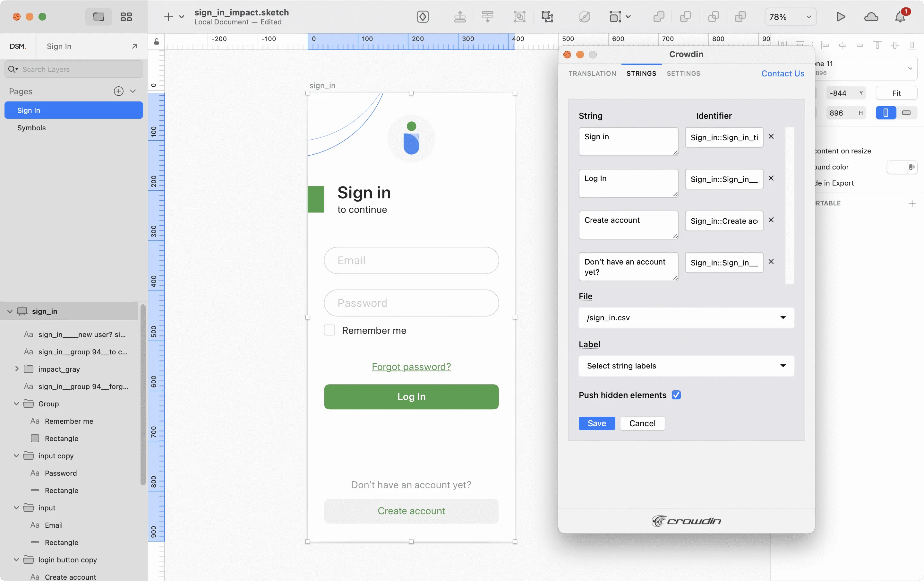Viewport: 924px width, 581px height.
Task: Select the mirror/preview play icon
Action: 841,17
